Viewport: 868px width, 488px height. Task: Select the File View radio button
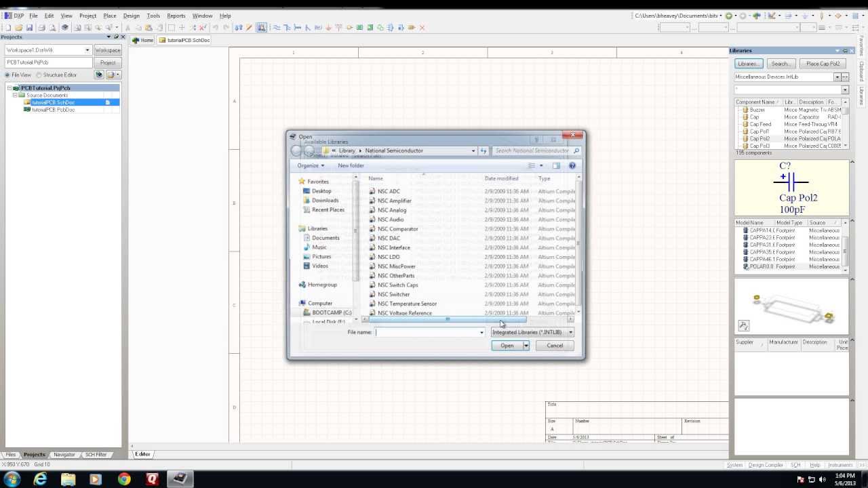pyautogui.click(x=7, y=75)
